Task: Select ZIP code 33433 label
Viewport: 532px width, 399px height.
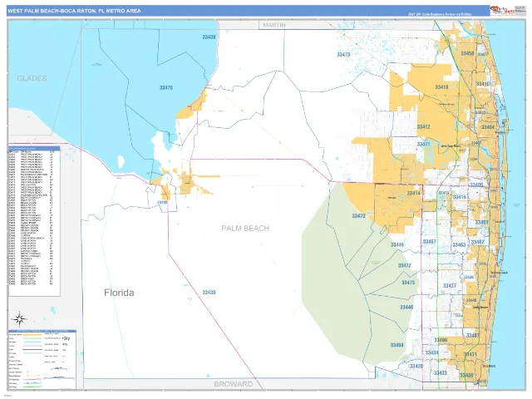Action: click(x=440, y=373)
